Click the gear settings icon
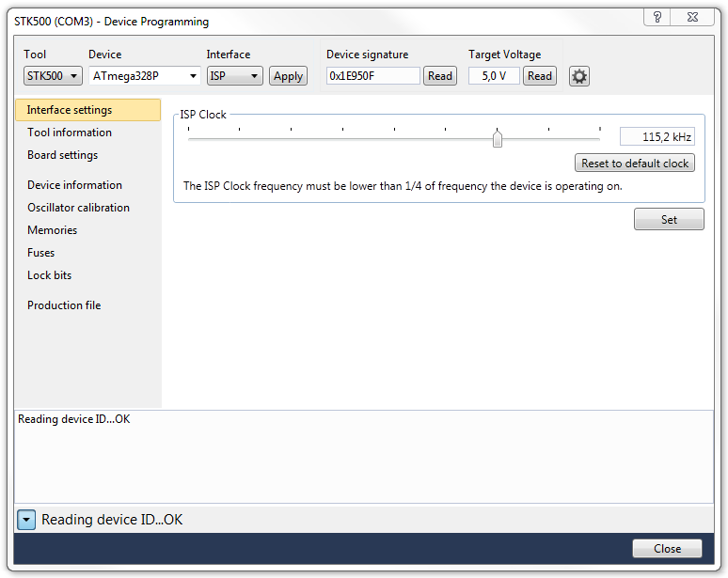Screen dimensions: 728x578 coord(579,76)
